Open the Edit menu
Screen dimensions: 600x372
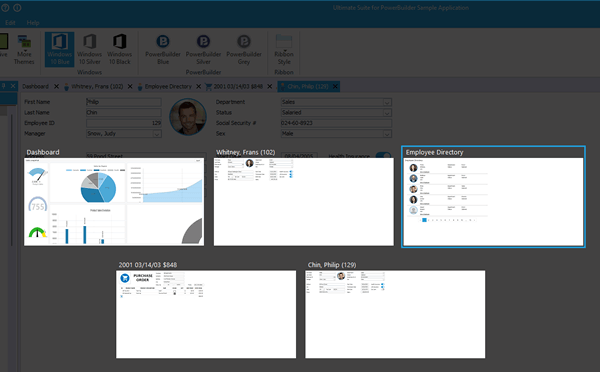point(10,23)
